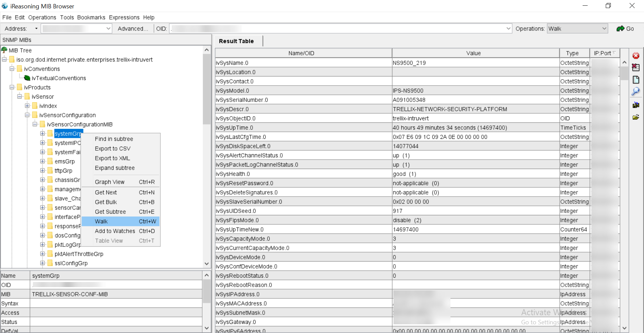Click the IP:Port column header
This screenshot has width=644, height=333.
(x=604, y=53)
